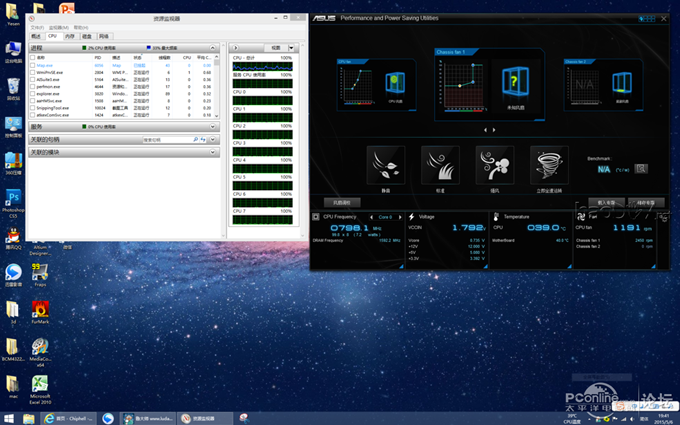This screenshot has width=680, height=425.
Task: Expand the Services section chevron
Action: point(213,127)
